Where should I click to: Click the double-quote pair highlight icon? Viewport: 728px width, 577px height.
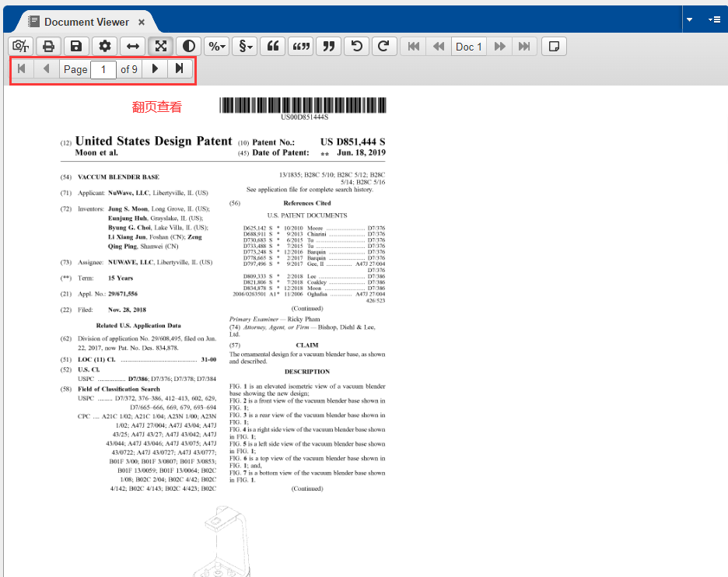coord(301,47)
